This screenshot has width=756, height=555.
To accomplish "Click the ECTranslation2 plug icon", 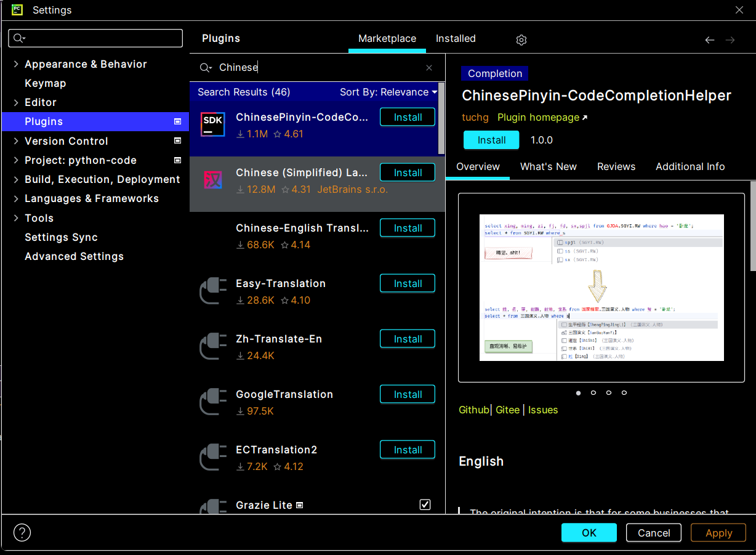I will tap(213, 457).
